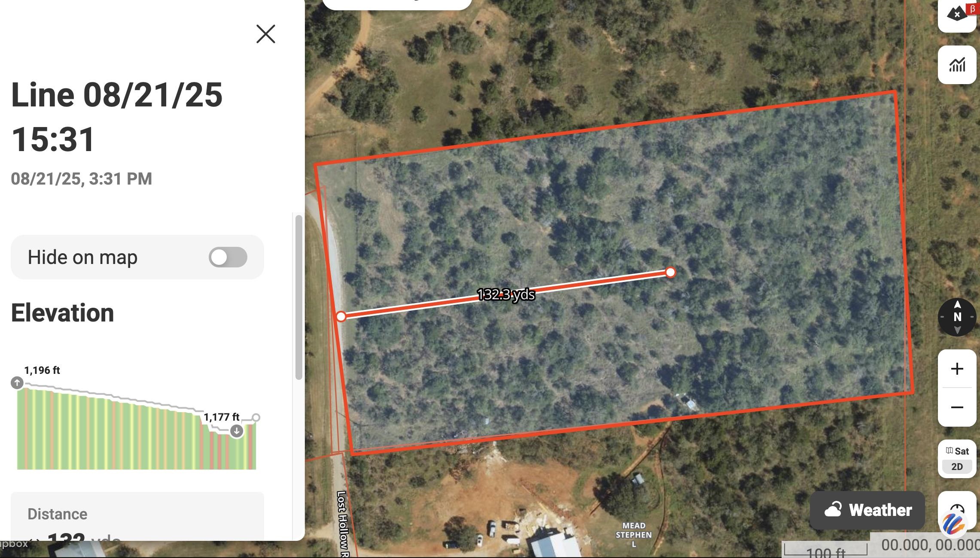Select the line's west endpoint handle
The width and height of the screenshot is (980, 558).
(341, 317)
